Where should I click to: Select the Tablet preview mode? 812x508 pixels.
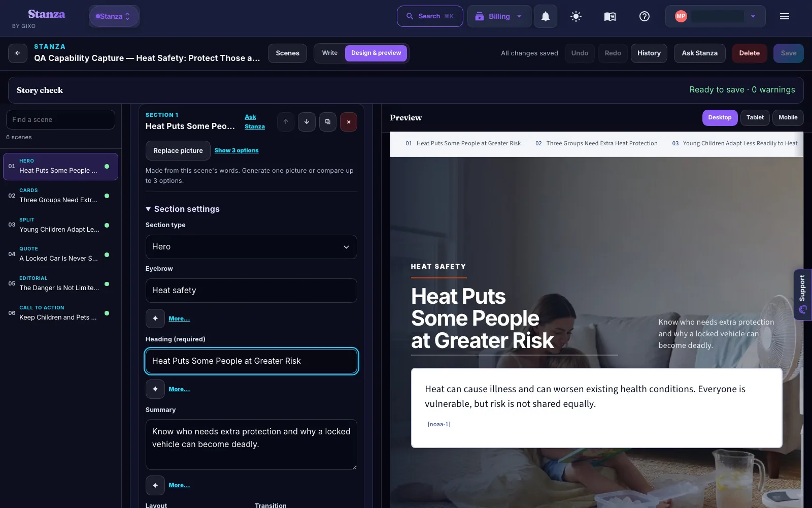coord(755,117)
